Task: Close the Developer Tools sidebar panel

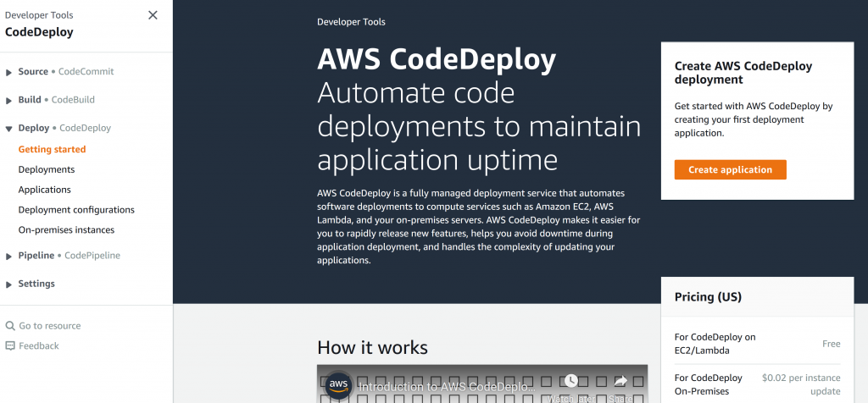Action: 153,15
